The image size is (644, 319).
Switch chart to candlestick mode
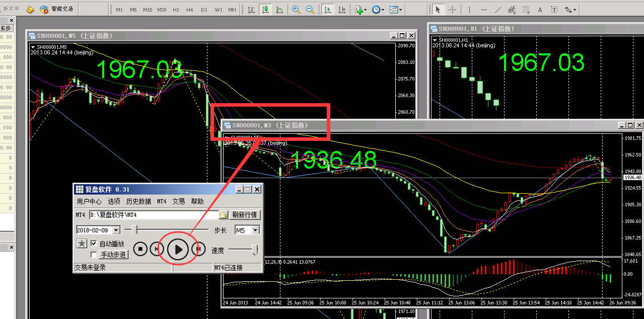click(265, 10)
